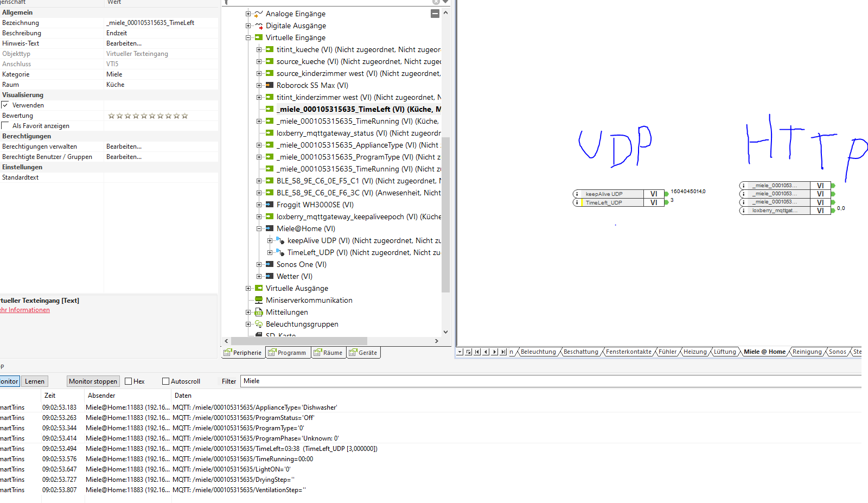This screenshot has height=503, width=868.
Task: Enable Als Favorit anzeigen checkbox
Action: (5, 125)
